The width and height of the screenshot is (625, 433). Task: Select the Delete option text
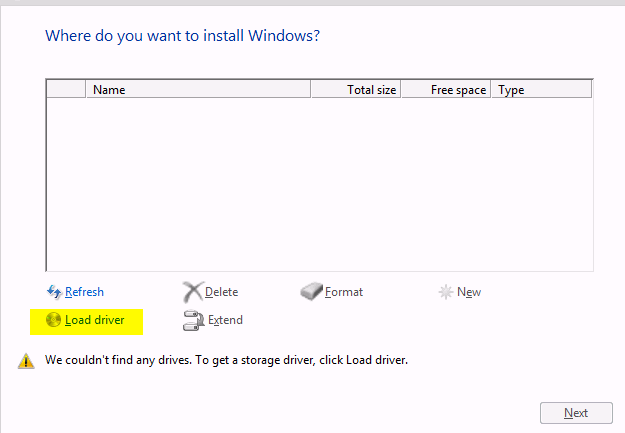[x=221, y=292]
